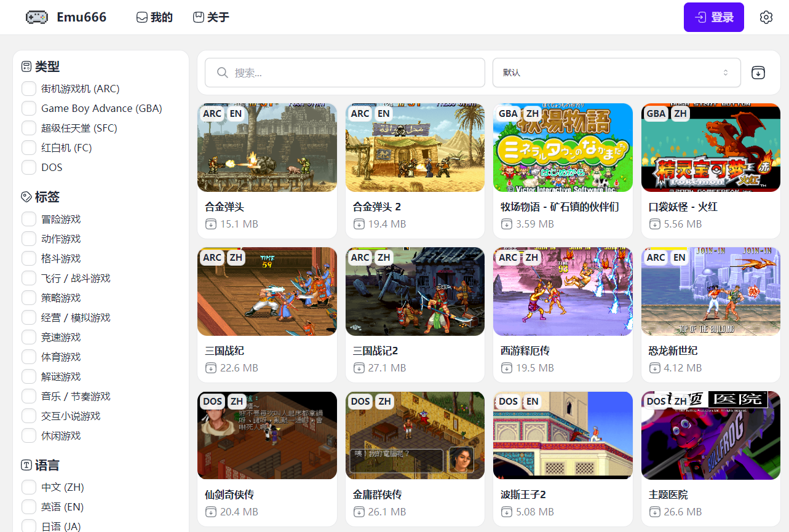Tick the 竞速游戏 checkbox
The width and height of the screenshot is (789, 532).
click(x=29, y=337)
